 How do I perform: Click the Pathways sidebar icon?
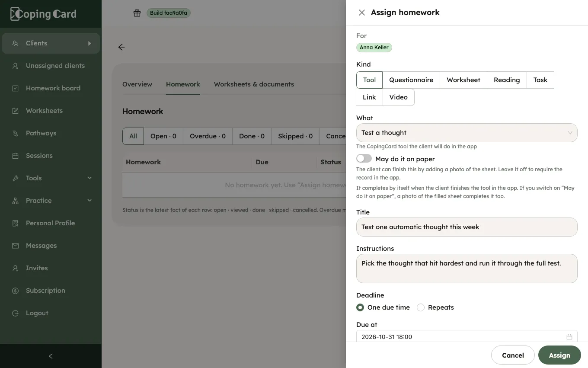pyautogui.click(x=16, y=133)
